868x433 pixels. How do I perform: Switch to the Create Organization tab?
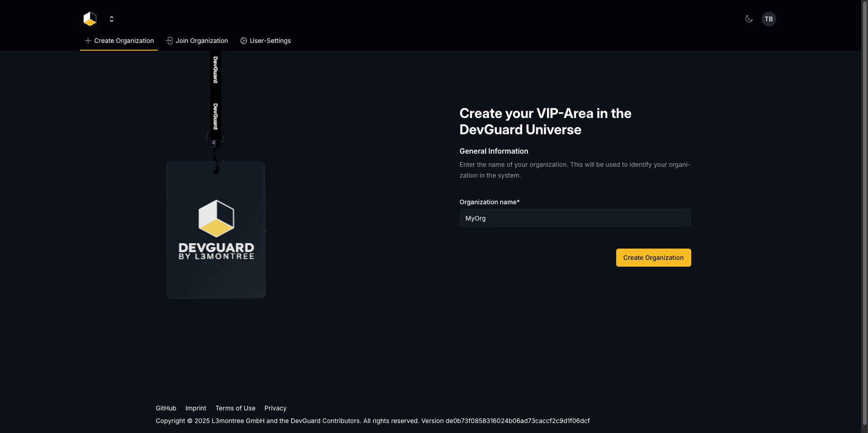[x=119, y=41]
